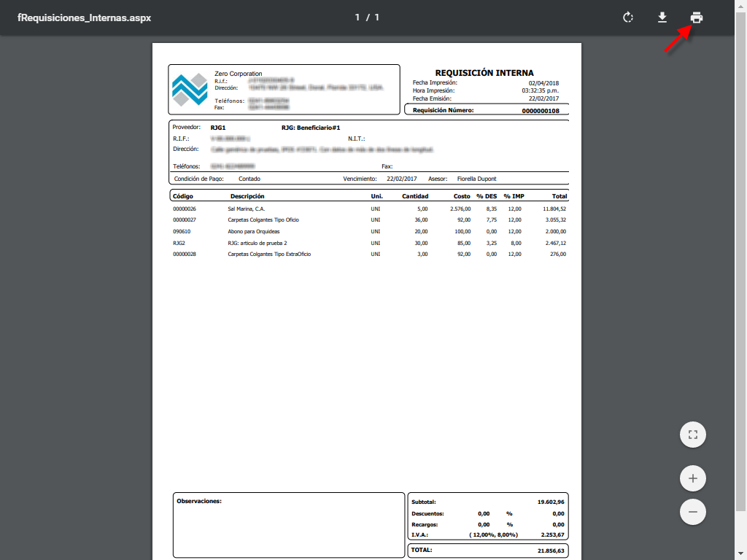Click the Descripción column header
This screenshot has height=560, width=747.
tap(247, 196)
